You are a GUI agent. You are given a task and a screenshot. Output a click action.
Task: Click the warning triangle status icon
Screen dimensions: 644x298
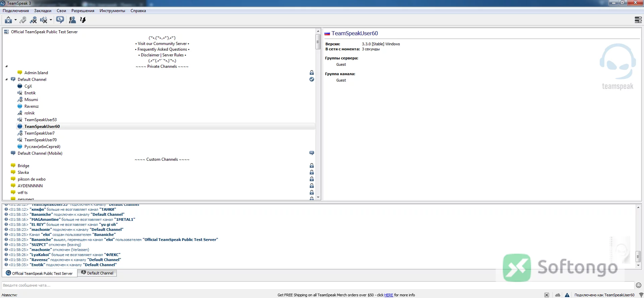(567, 295)
